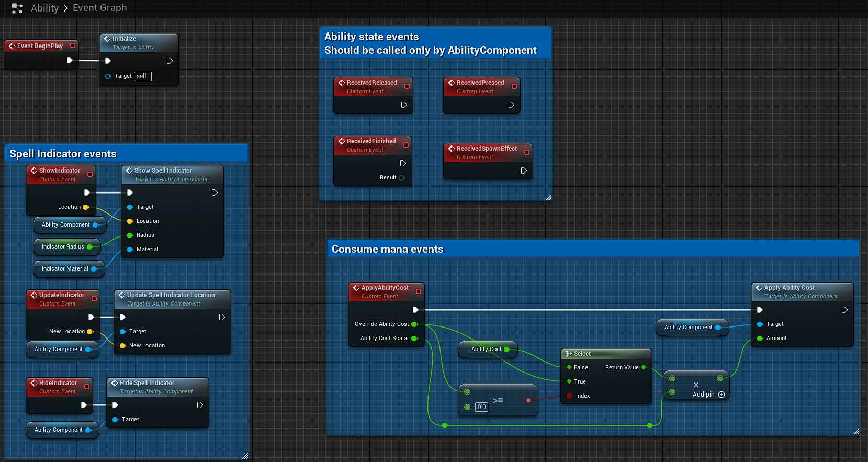Click the Ability state events comment resize handle
Viewport: 868px width, 462px height.
click(x=548, y=197)
